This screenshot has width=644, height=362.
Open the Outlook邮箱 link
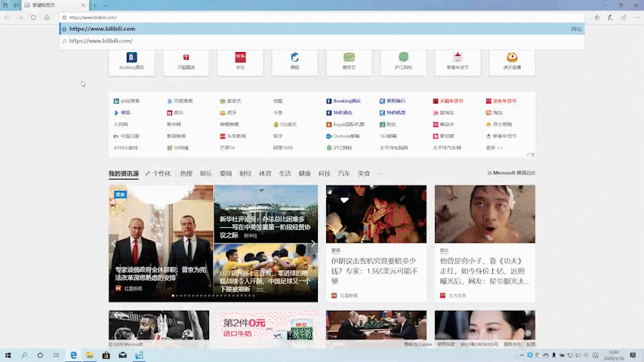pyautogui.click(x=343, y=137)
